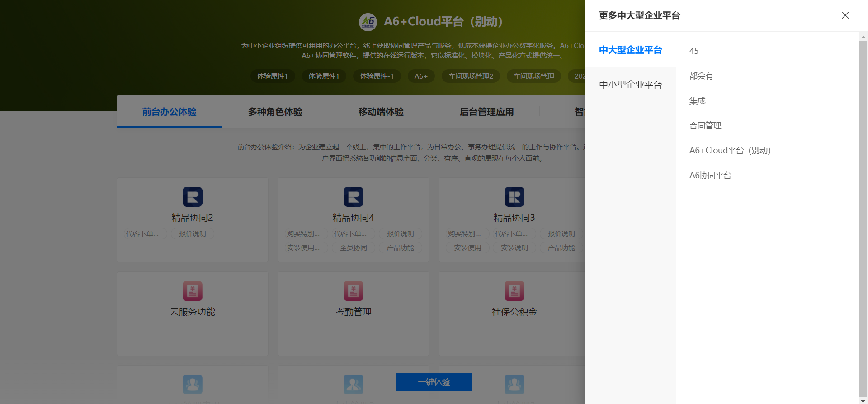Image resolution: width=868 pixels, height=404 pixels.
Task: Switch to the 前台办公体验 tab
Action: (169, 112)
